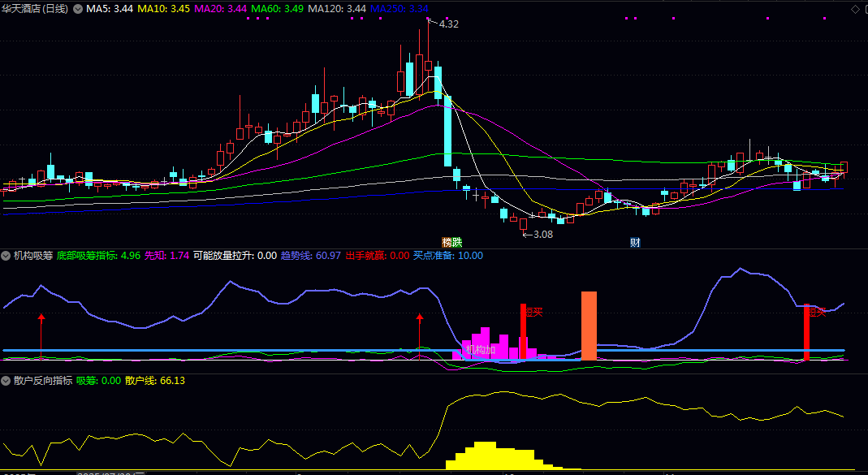Select the MA250 moving average label
Image resolution: width=868 pixels, height=475 pixels.
coord(399,9)
